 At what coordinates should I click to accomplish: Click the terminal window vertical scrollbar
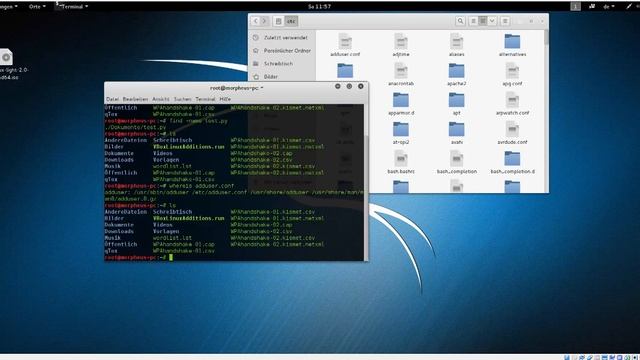366,182
